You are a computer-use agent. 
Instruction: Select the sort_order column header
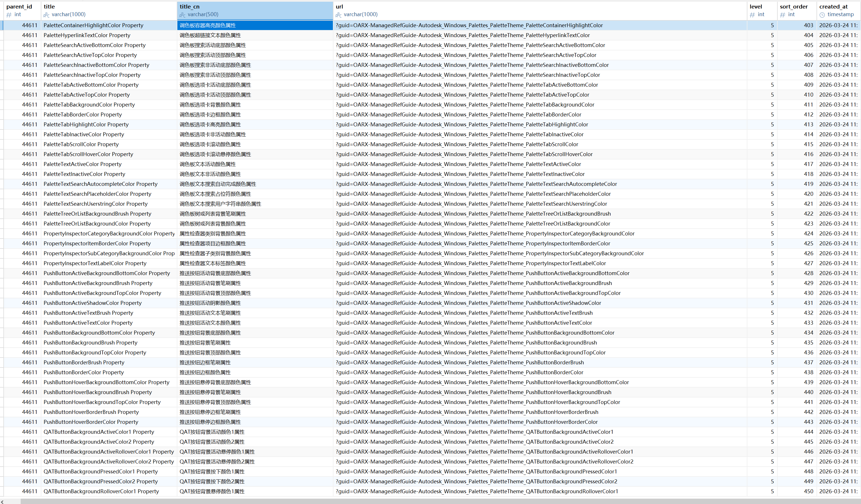(x=794, y=7)
